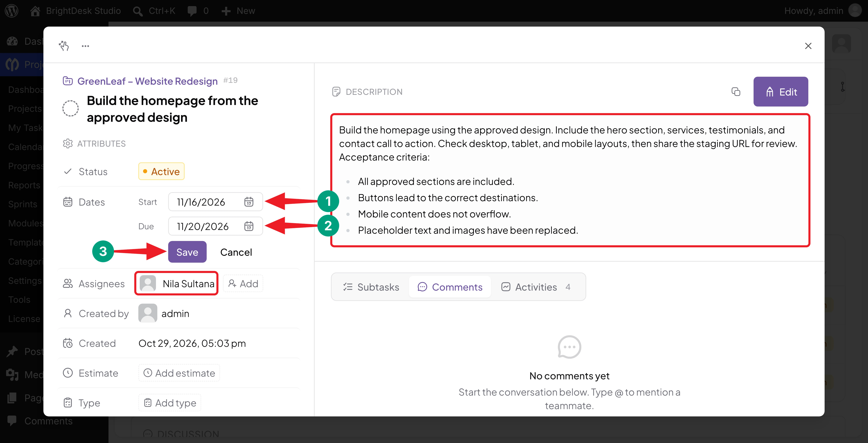Open Reports in the sidebar menu
Image resolution: width=868 pixels, height=443 pixels.
click(24, 185)
